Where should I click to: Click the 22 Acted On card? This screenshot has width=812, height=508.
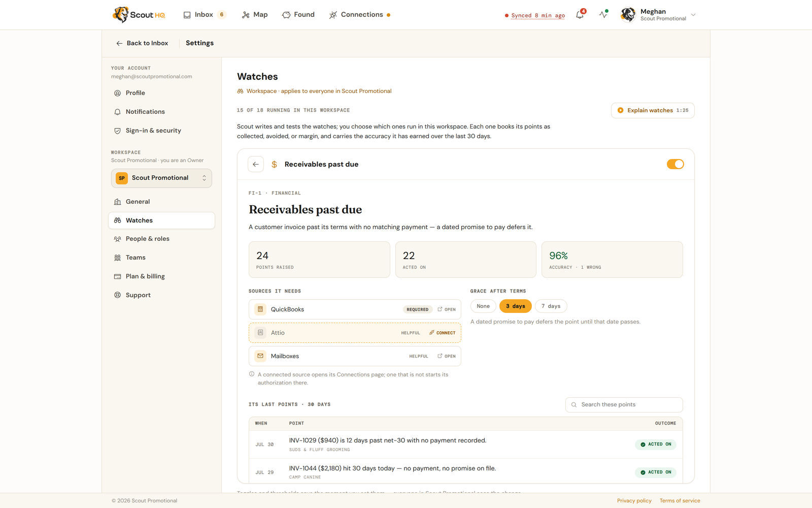pos(466,260)
